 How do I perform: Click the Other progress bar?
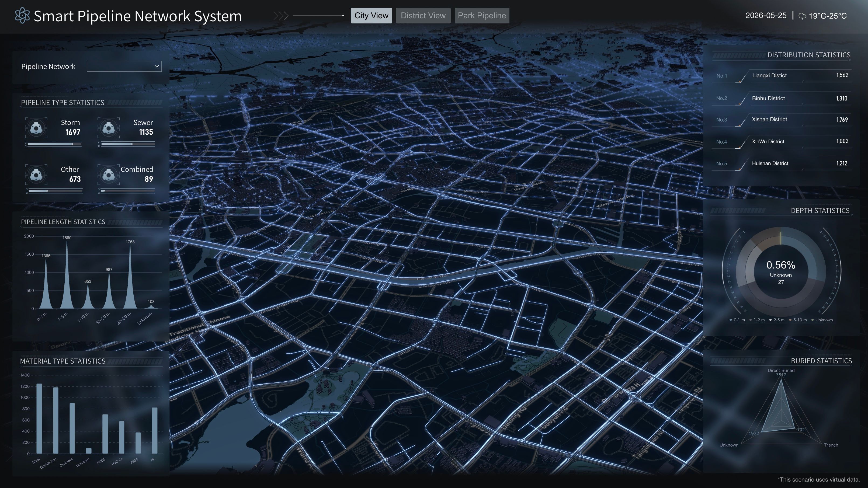[x=55, y=191]
